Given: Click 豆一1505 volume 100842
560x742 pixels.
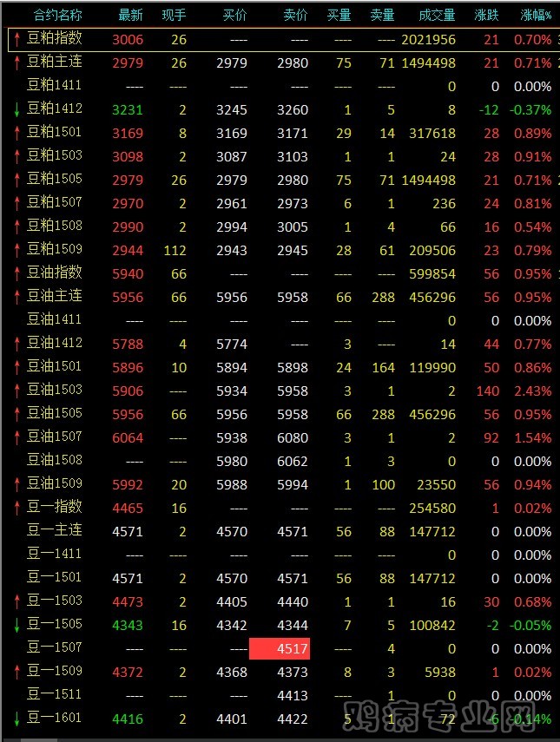Looking at the screenshot, I should click(x=432, y=625).
